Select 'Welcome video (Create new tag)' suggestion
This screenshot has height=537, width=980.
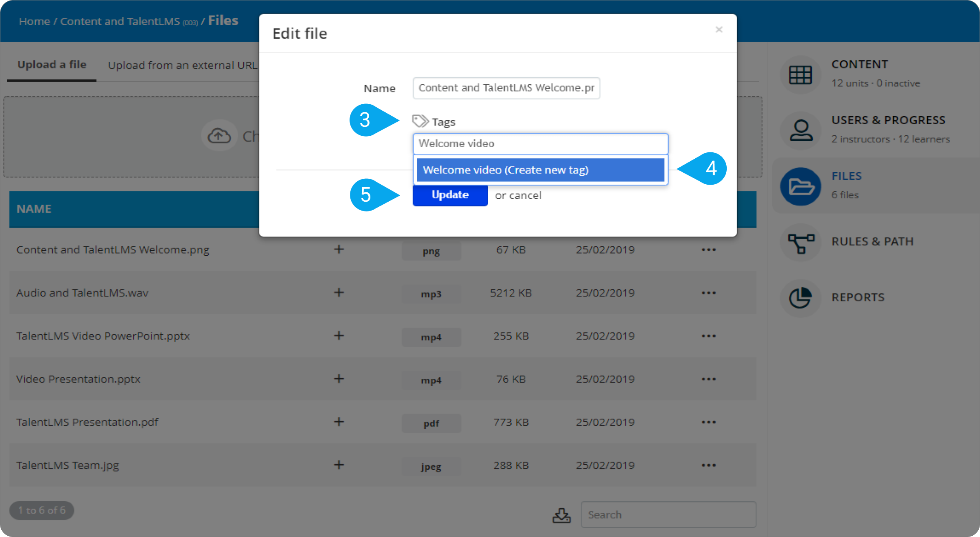point(540,170)
